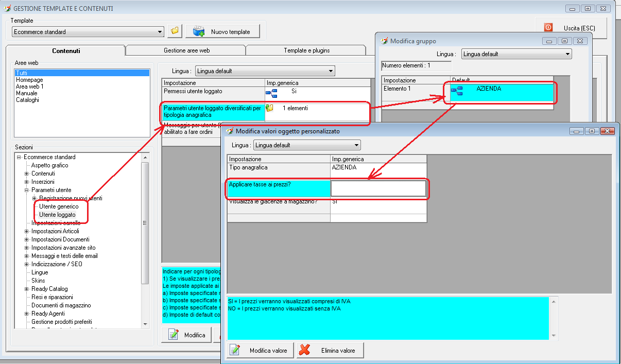Click the down arrow of the Sezioni tree scrollbar
This screenshot has width=621, height=364.
click(x=145, y=323)
